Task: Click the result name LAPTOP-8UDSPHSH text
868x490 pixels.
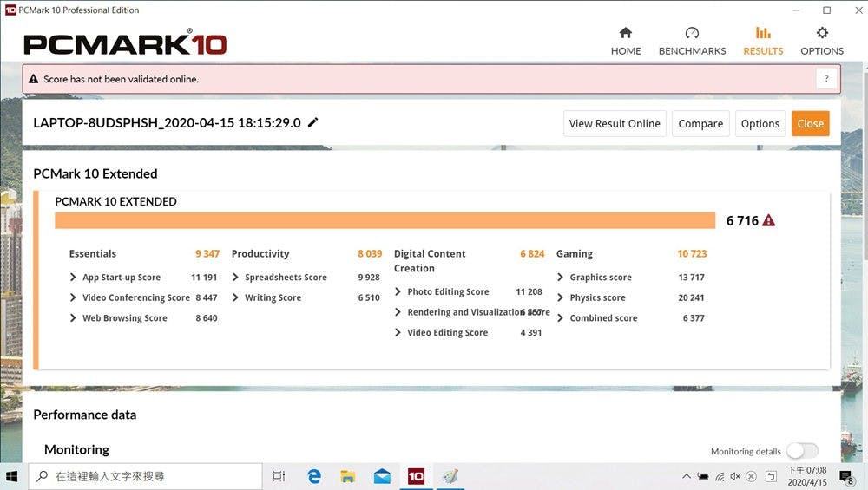Action: tap(167, 123)
